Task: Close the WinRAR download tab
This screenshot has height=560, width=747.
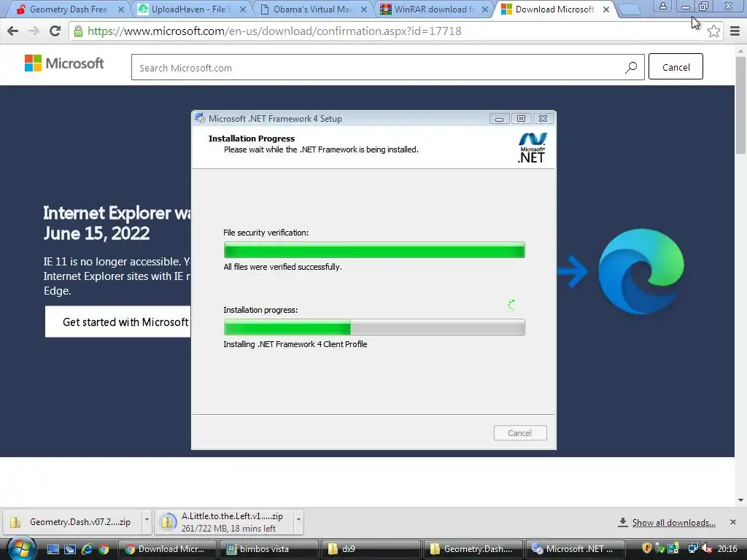Action: pos(485,9)
